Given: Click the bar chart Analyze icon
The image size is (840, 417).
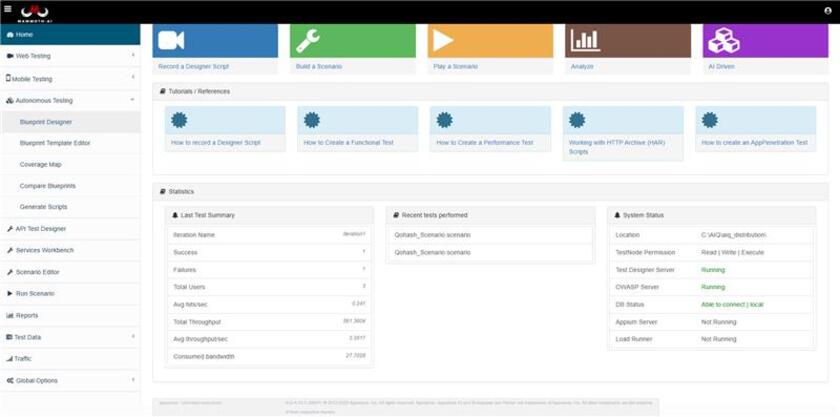Looking at the screenshot, I should (586, 41).
